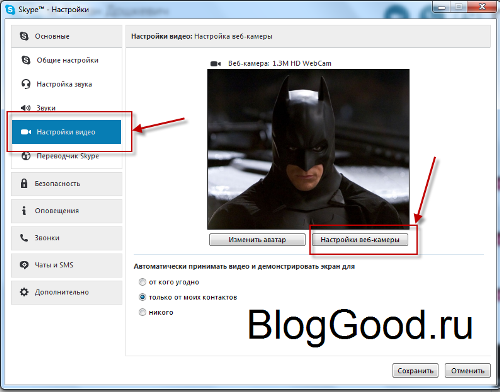Expand the Дополнительно settings section
Image resolution: width=500 pixels, height=392 pixels.
click(67, 292)
